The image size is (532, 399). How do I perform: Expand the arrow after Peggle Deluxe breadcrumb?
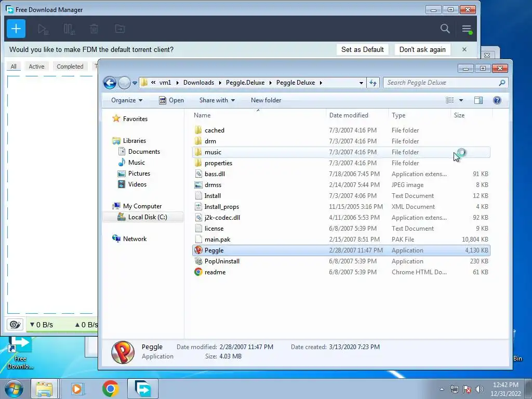click(321, 83)
